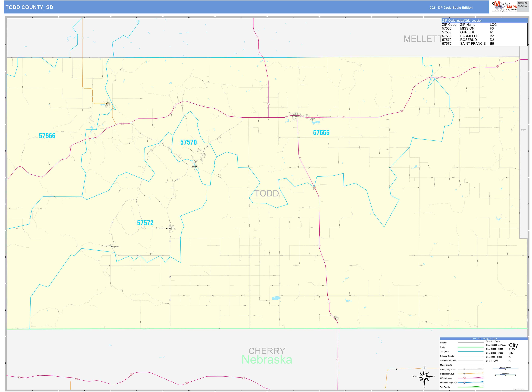This screenshot has height=392, width=532.
Task: Click the blue ZIP Code line swatch in legend
Action: coord(470,352)
